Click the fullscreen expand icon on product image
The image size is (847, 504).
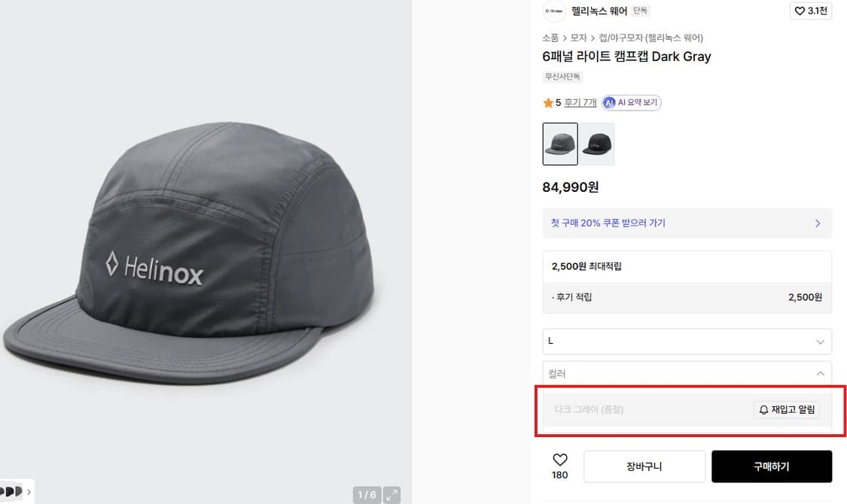[x=392, y=493]
